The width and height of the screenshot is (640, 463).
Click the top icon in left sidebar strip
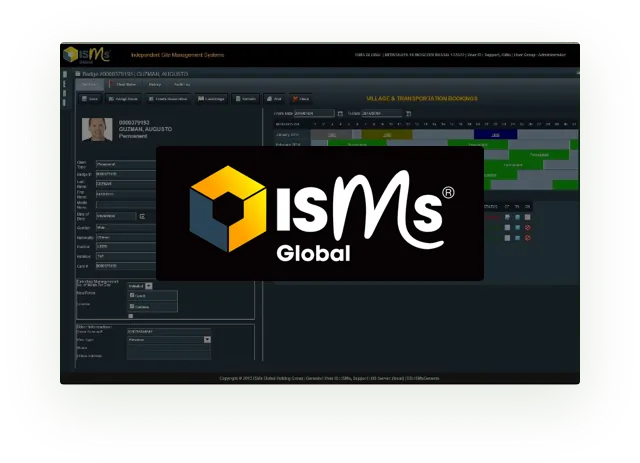pos(65,74)
